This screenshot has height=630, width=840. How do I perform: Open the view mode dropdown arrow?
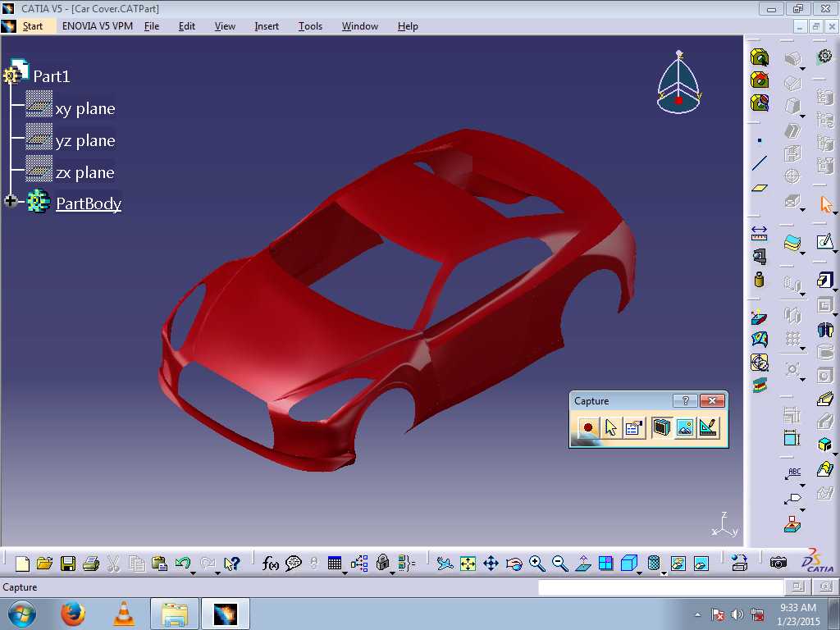[x=664, y=573]
